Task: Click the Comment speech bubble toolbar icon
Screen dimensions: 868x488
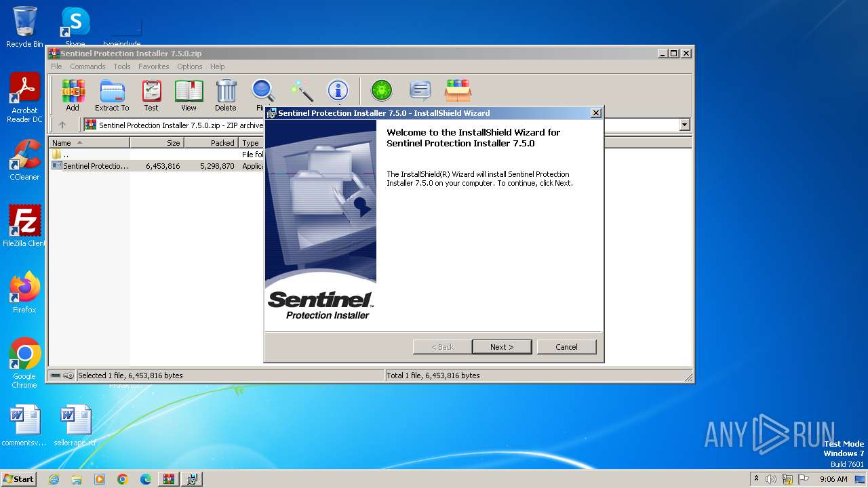Action: [420, 90]
